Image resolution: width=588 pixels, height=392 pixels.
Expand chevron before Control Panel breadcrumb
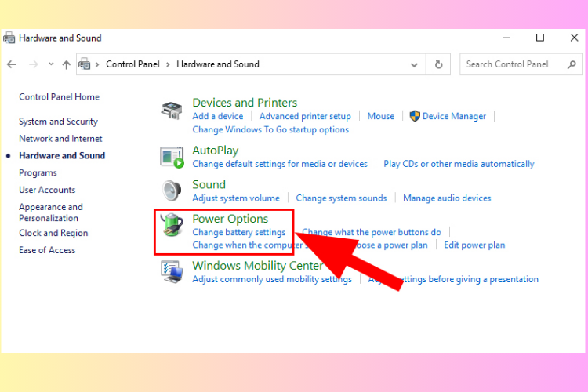click(x=97, y=64)
